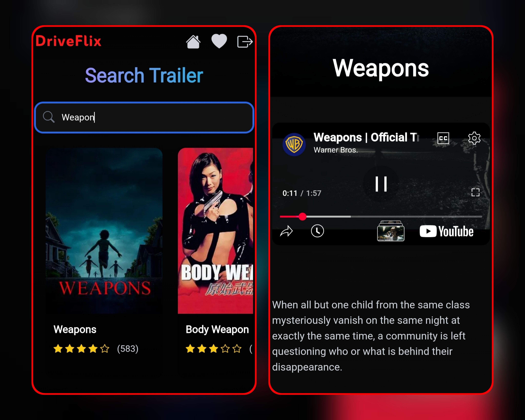Screen dimensions: 525x420
Task: Add the trailer to Watch Later
Action: pos(317,231)
